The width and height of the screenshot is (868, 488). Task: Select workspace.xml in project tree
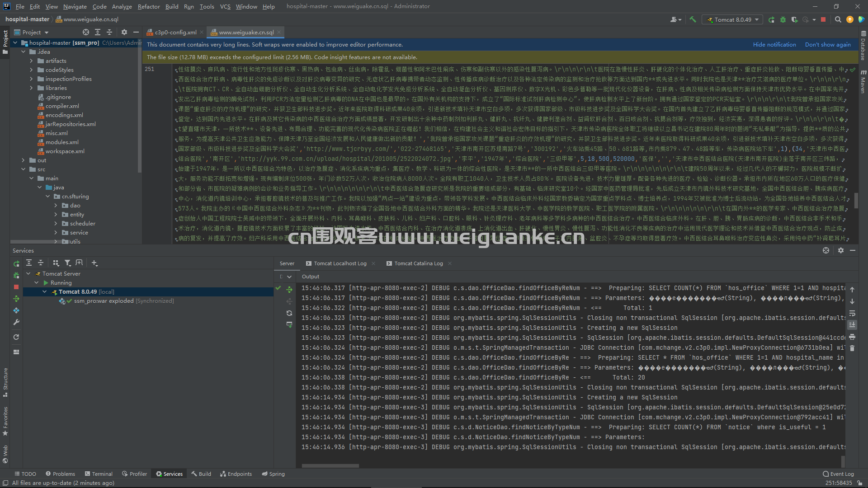point(65,151)
